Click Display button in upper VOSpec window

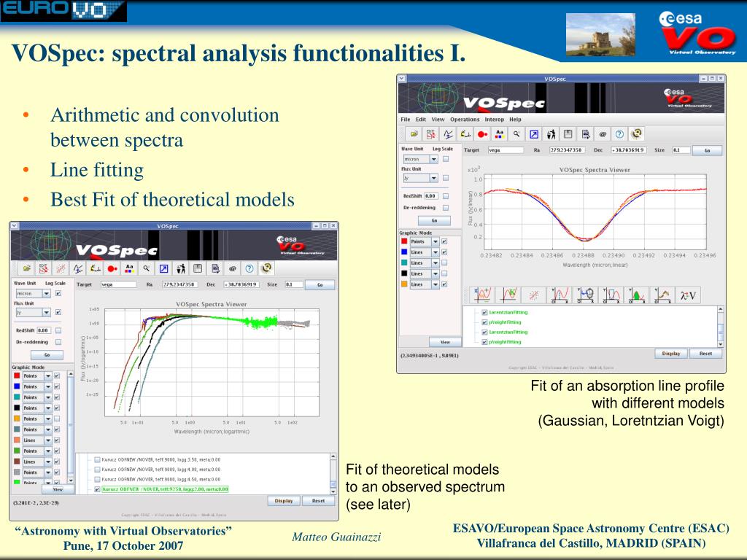pos(671,354)
